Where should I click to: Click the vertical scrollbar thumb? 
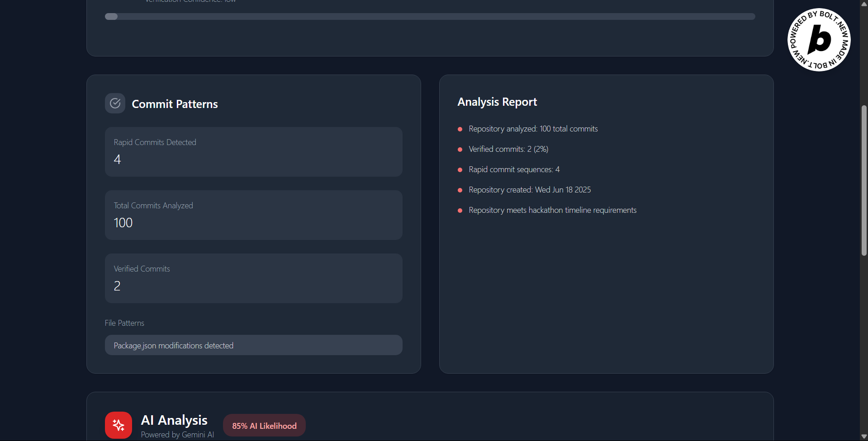point(864,181)
